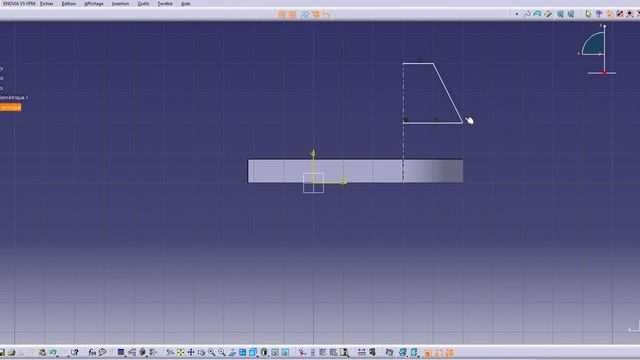Toggle Geometrical Constraints option
This screenshot has width=640, height=360.
(316, 14)
